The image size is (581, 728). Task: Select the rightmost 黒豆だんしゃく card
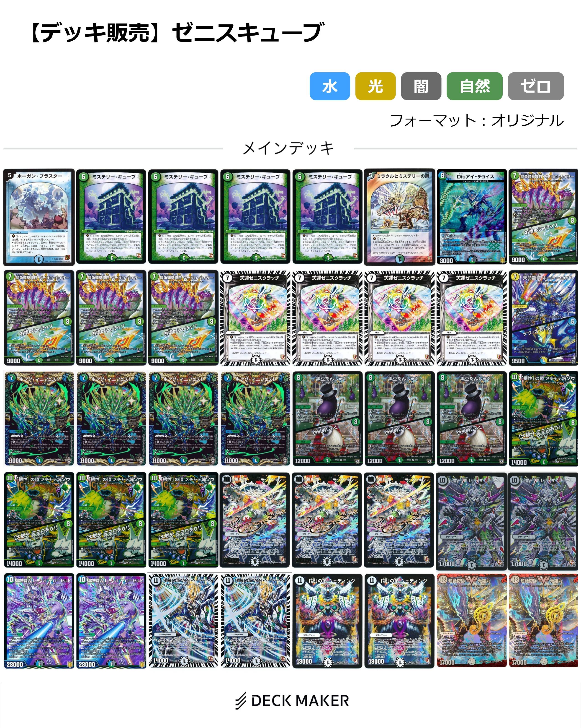pyautogui.click(x=472, y=419)
